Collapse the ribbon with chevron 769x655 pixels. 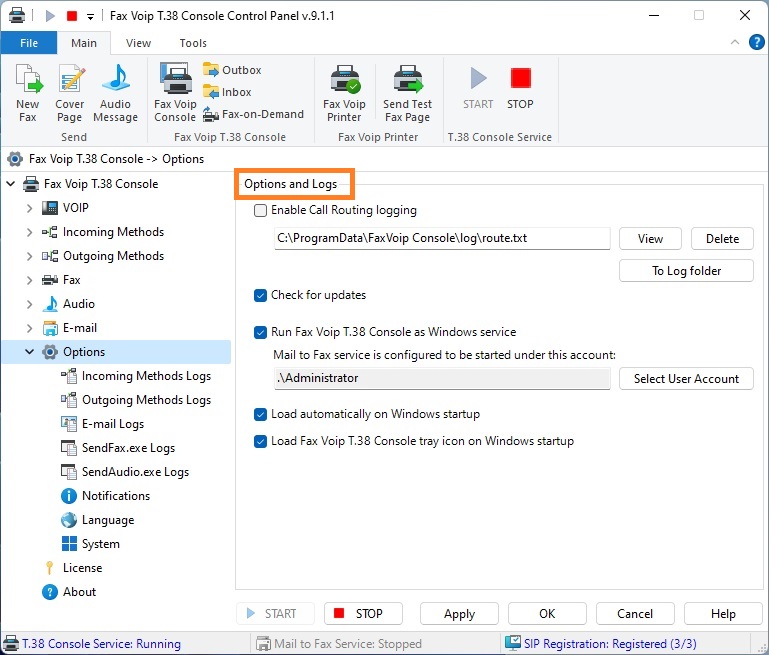735,42
